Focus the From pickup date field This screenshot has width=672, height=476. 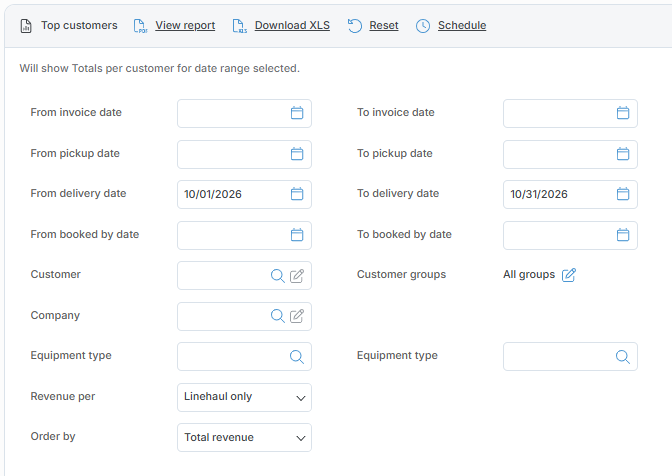click(244, 154)
